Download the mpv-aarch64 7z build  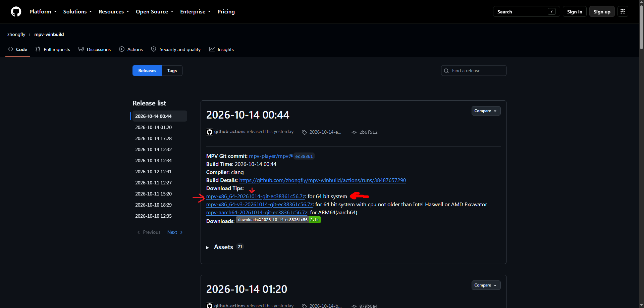pos(257,213)
